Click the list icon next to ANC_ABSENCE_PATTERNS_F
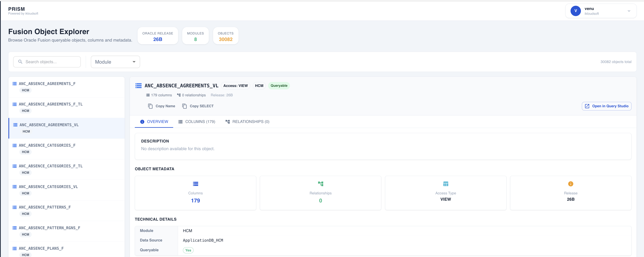 (x=15, y=207)
